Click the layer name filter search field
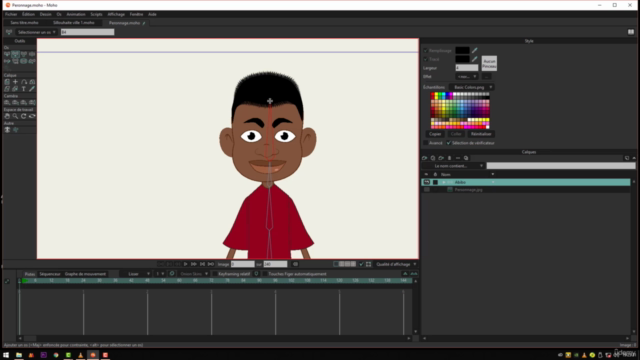 pyautogui.click(x=561, y=166)
